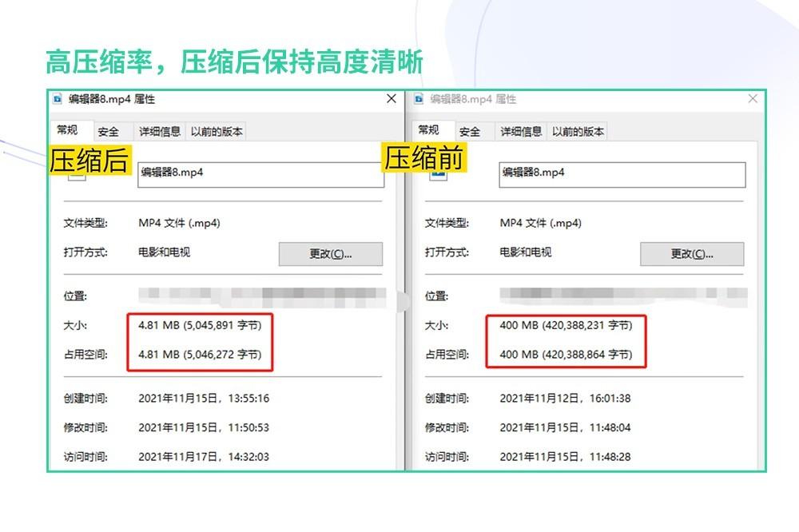The width and height of the screenshot is (799, 532).
Task: Click the 占用空间 label in the right window
Action: point(447,354)
